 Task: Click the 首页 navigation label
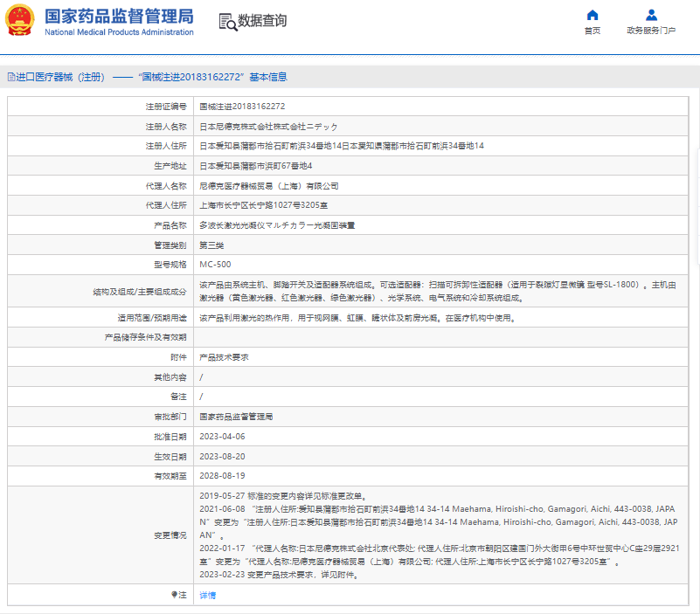[x=593, y=31]
